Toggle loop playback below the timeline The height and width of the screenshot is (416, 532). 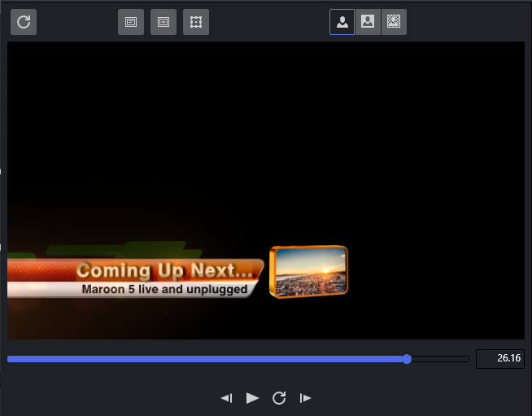(x=279, y=397)
